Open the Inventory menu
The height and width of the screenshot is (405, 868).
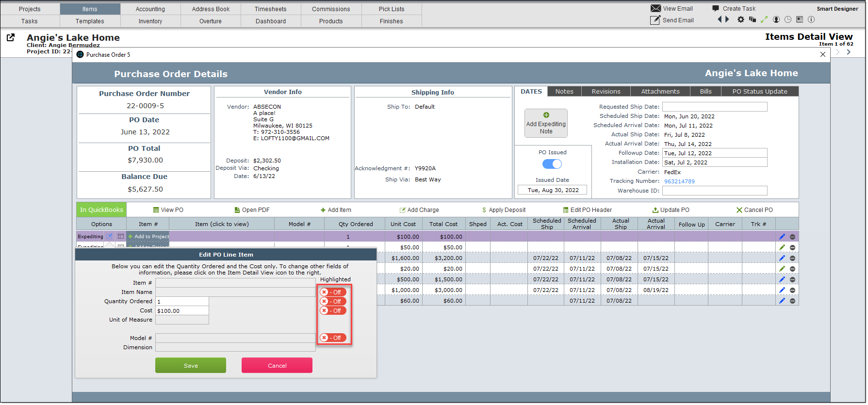click(x=150, y=21)
